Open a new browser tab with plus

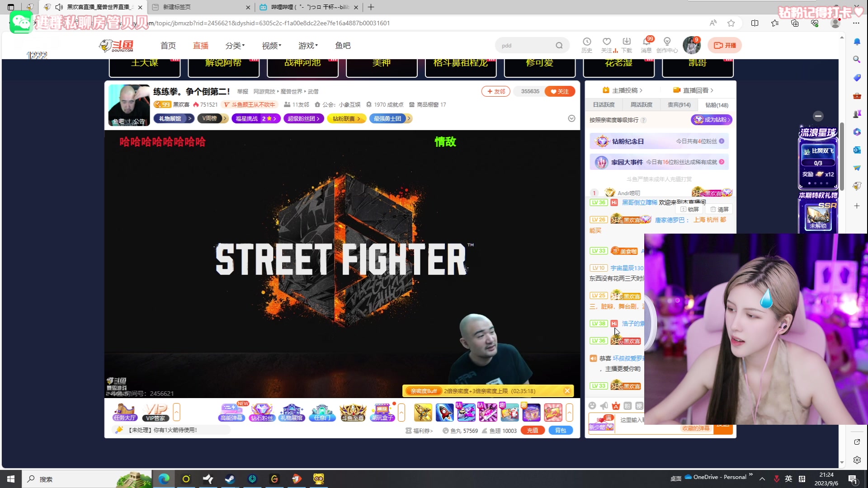click(371, 7)
